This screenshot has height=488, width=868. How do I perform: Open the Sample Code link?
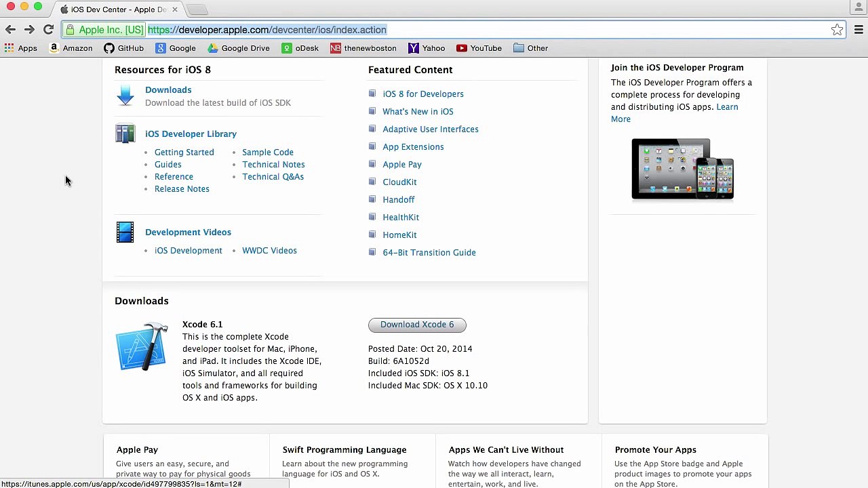tap(268, 152)
